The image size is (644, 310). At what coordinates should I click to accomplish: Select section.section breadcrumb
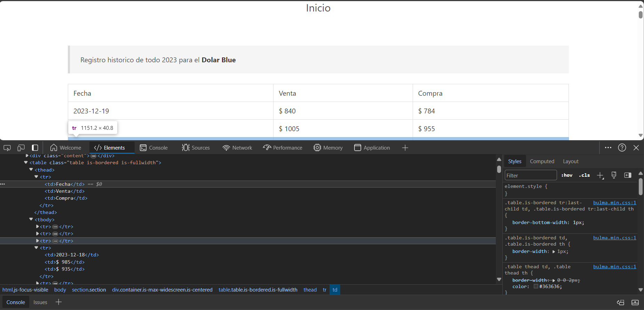pos(89,290)
